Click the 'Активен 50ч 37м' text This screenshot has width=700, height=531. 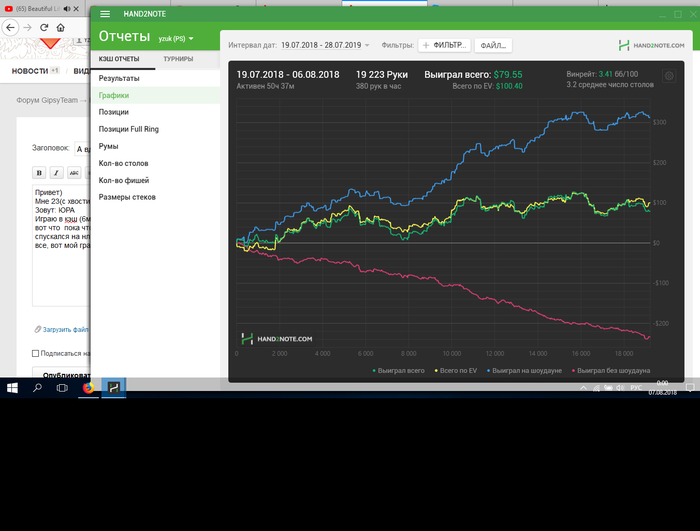(265, 86)
